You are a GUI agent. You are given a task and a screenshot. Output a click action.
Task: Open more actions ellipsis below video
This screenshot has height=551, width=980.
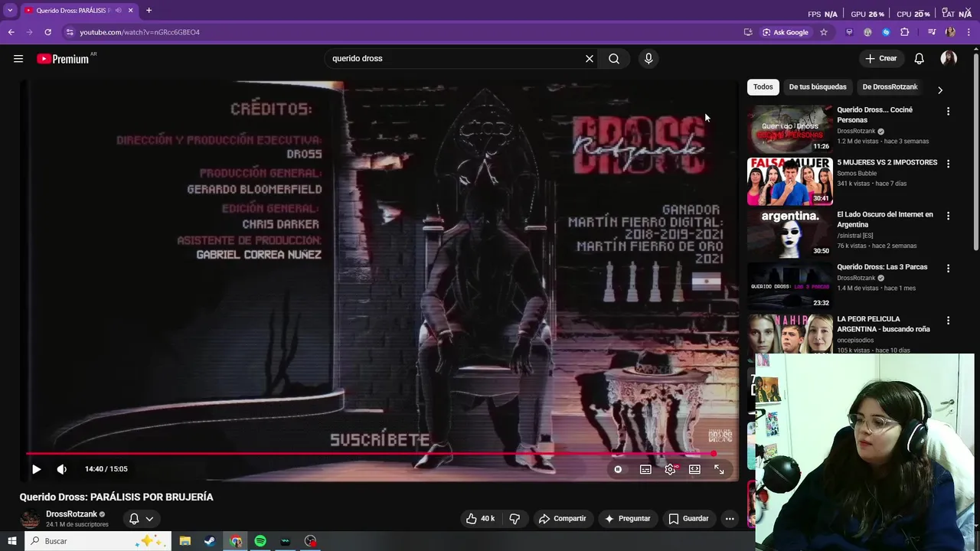point(730,518)
